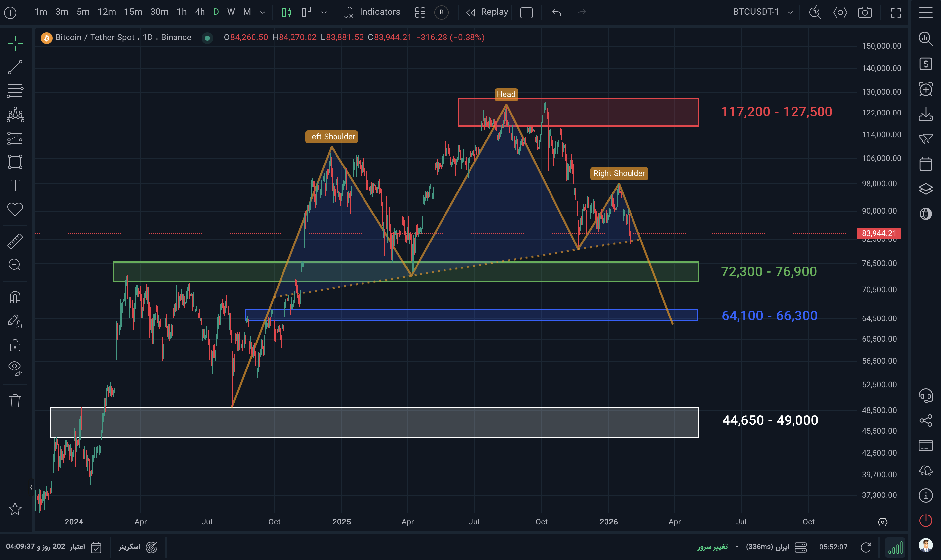The image size is (941, 560).
Task: Start bar Replay mode
Action: pos(487,12)
